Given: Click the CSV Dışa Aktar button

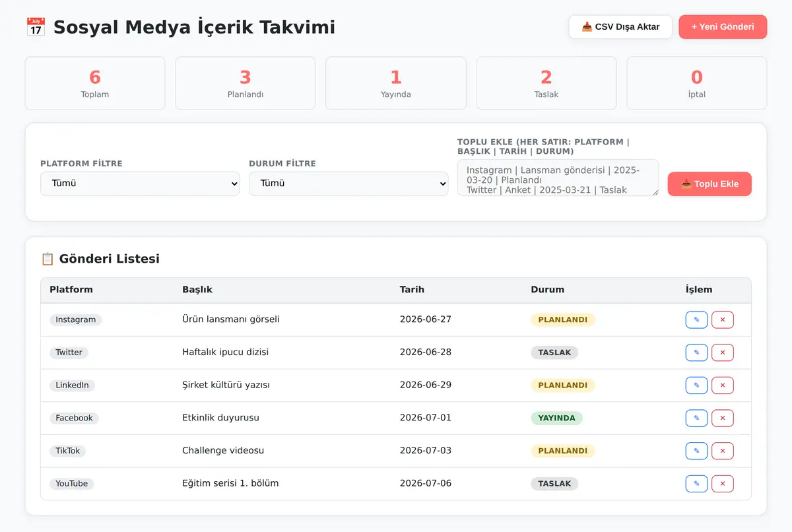Looking at the screenshot, I should pos(620,27).
